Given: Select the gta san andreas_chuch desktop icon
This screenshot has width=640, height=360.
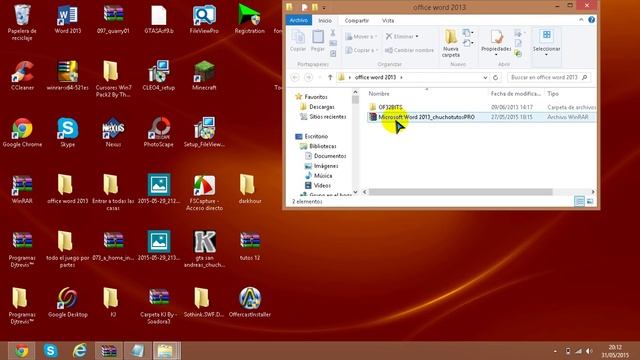Looking at the screenshot, I should coord(204,249).
